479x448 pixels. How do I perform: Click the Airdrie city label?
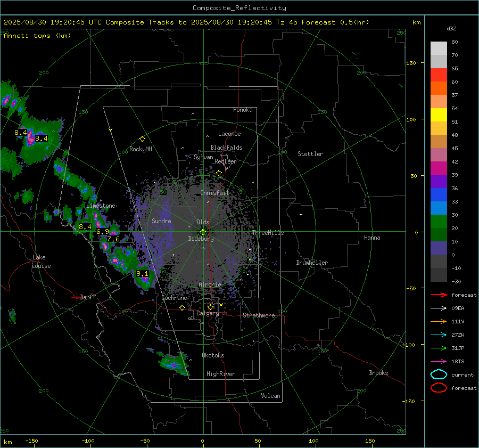click(x=210, y=284)
